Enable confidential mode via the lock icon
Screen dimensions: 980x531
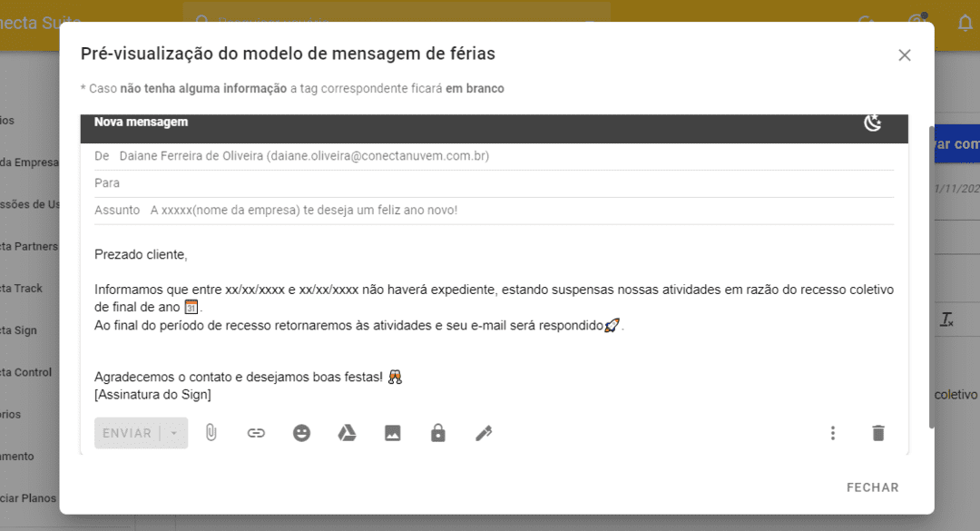437,433
